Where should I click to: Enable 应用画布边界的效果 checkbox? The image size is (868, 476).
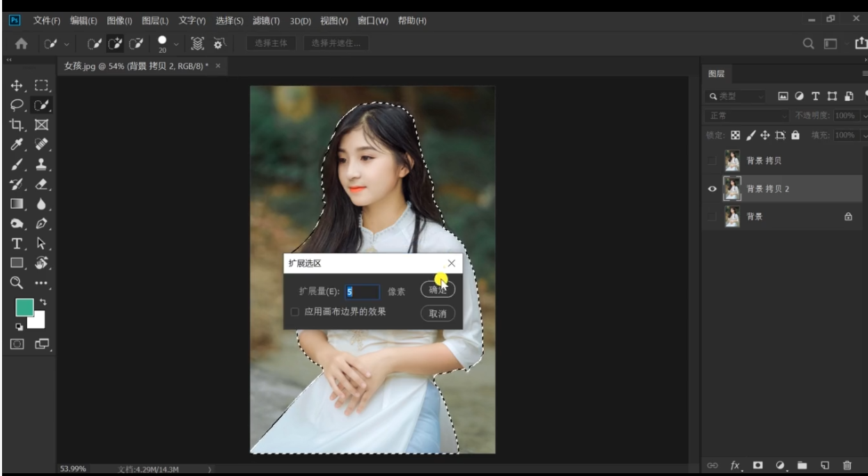click(295, 312)
